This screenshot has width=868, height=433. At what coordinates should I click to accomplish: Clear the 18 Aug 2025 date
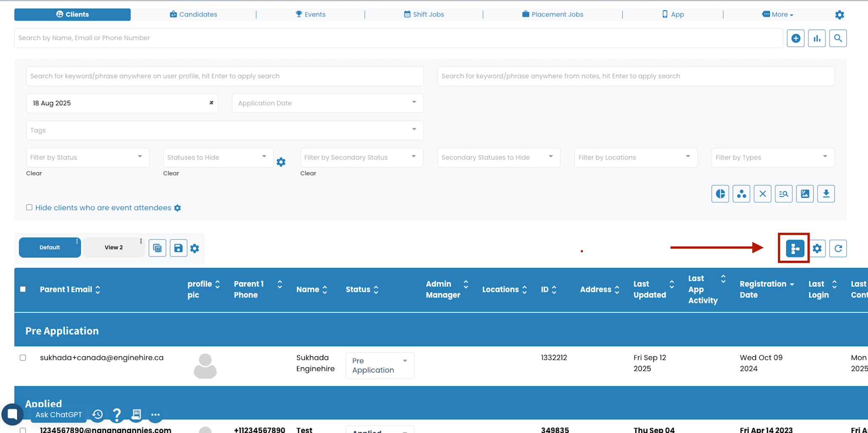211,103
